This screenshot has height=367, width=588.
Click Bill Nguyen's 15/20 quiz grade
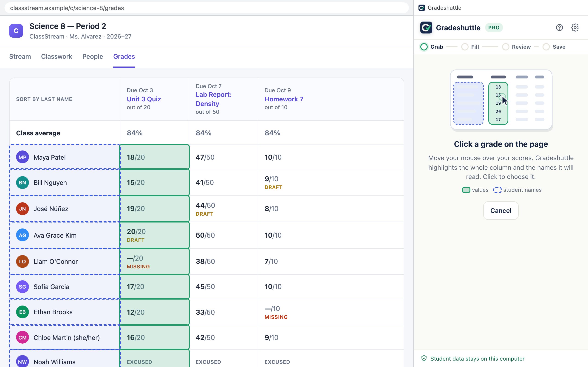click(136, 183)
